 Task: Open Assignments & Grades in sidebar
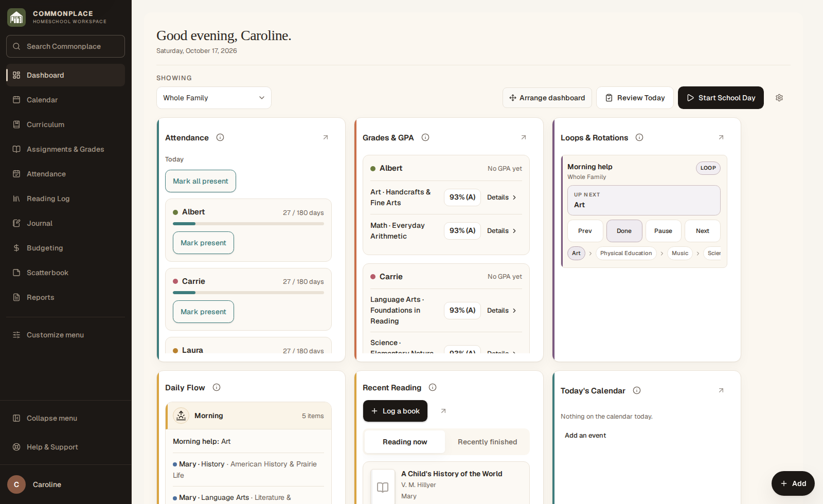point(65,149)
